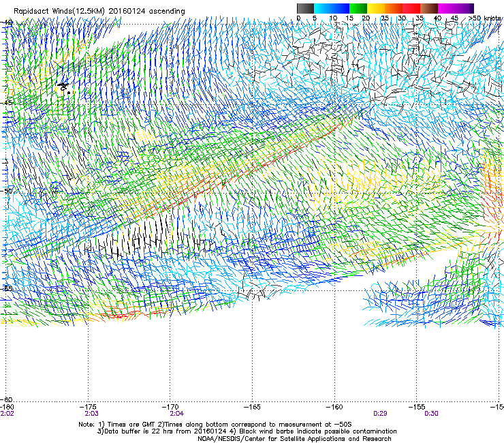The height and width of the screenshot is (443, 504).
Task: Click the "0:29" pass time label
Action: tap(380, 414)
